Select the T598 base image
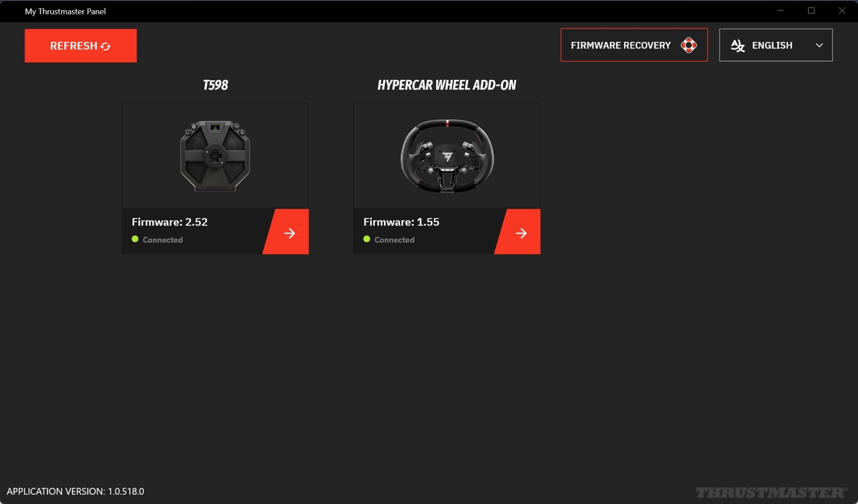Viewport: 858px width, 504px height. coord(215,155)
